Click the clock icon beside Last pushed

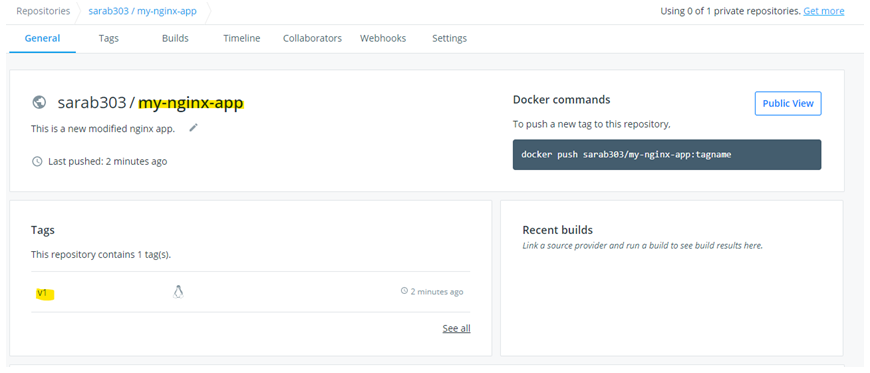click(x=37, y=162)
